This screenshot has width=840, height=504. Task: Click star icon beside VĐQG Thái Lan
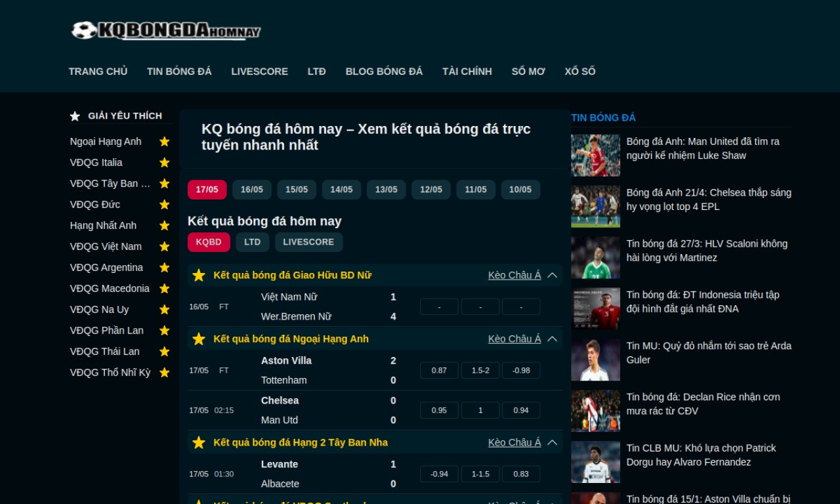(x=165, y=352)
